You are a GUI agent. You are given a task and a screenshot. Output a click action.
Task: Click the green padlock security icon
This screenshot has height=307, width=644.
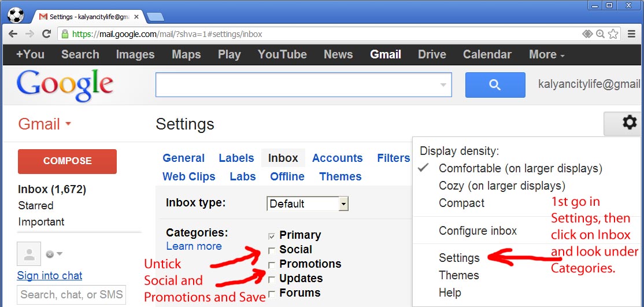coord(65,34)
